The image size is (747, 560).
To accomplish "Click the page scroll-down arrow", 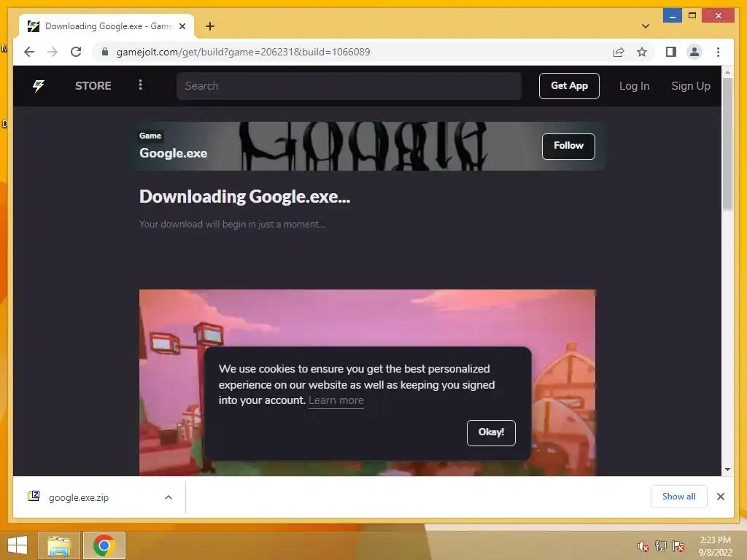I will coord(727,470).
